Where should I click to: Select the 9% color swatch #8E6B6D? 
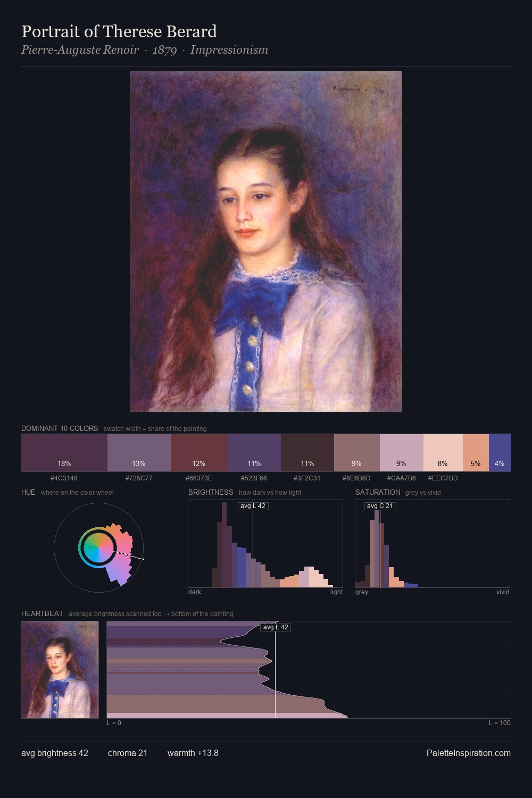click(357, 453)
